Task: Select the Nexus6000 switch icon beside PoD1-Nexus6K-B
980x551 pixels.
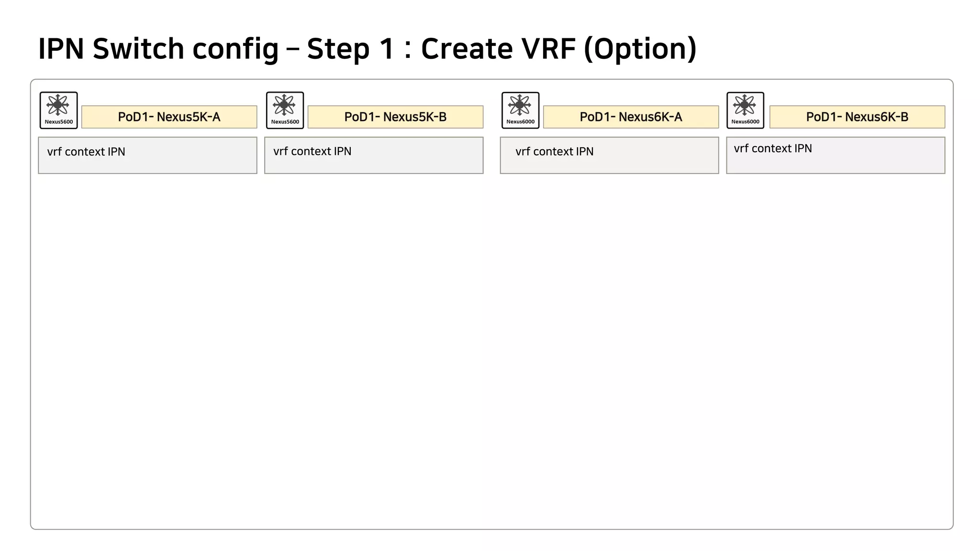Action: [745, 106]
